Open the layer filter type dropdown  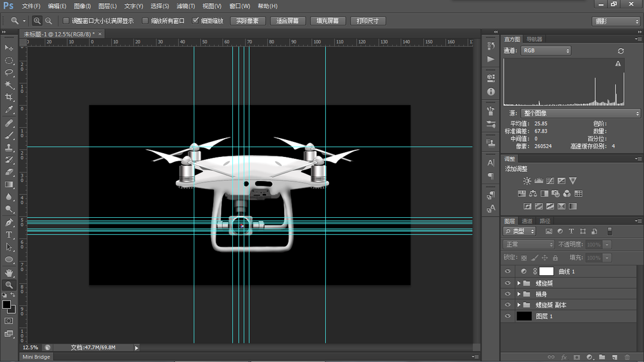[520, 231]
